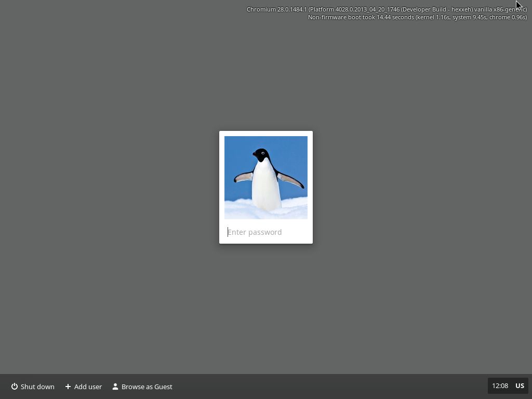Click the person icon for guest browsing
The image size is (532, 399).
coord(115,387)
